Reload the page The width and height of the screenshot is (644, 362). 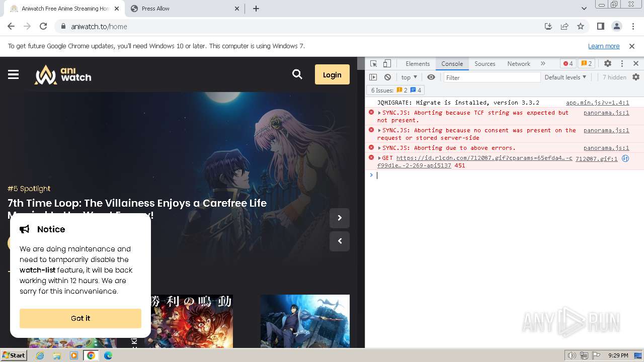point(43,26)
